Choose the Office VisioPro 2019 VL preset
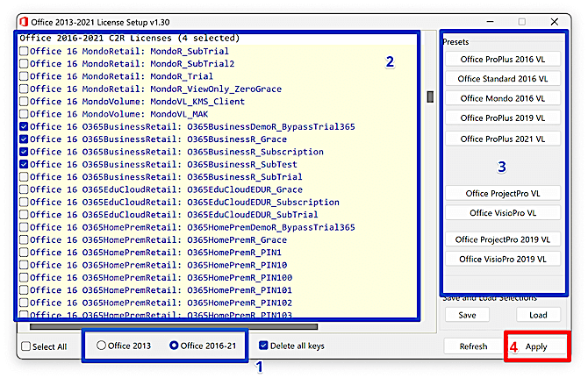The width and height of the screenshot is (588, 378). pyautogui.click(x=503, y=259)
